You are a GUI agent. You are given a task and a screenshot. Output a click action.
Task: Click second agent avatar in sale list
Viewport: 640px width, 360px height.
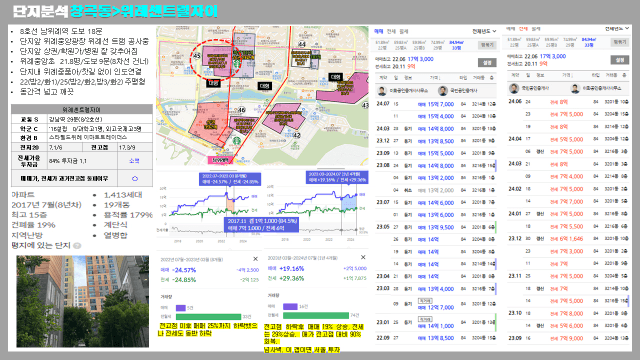(442, 91)
